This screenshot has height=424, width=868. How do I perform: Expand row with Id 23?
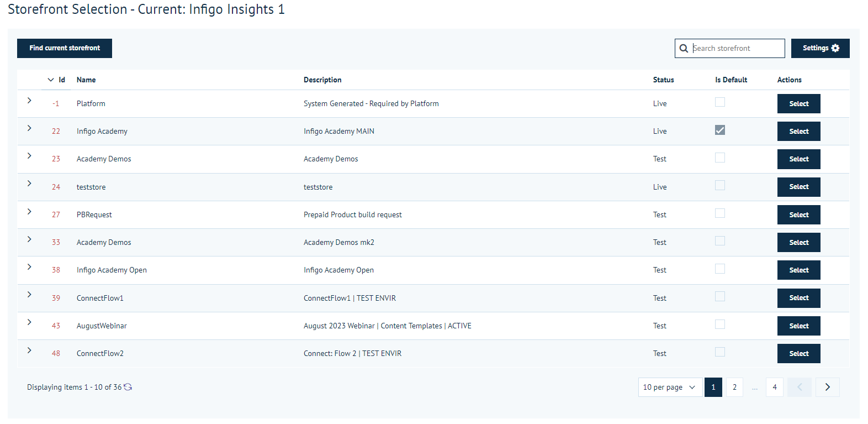[x=29, y=156]
